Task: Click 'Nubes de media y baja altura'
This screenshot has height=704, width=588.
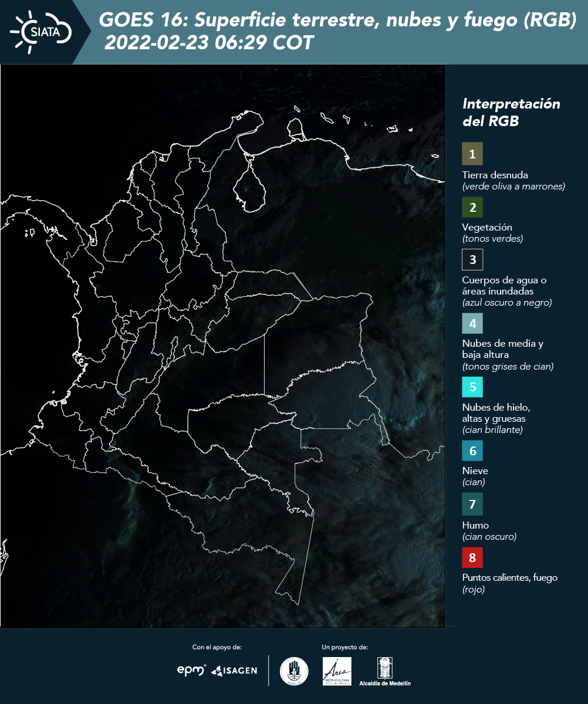Action: point(503,349)
